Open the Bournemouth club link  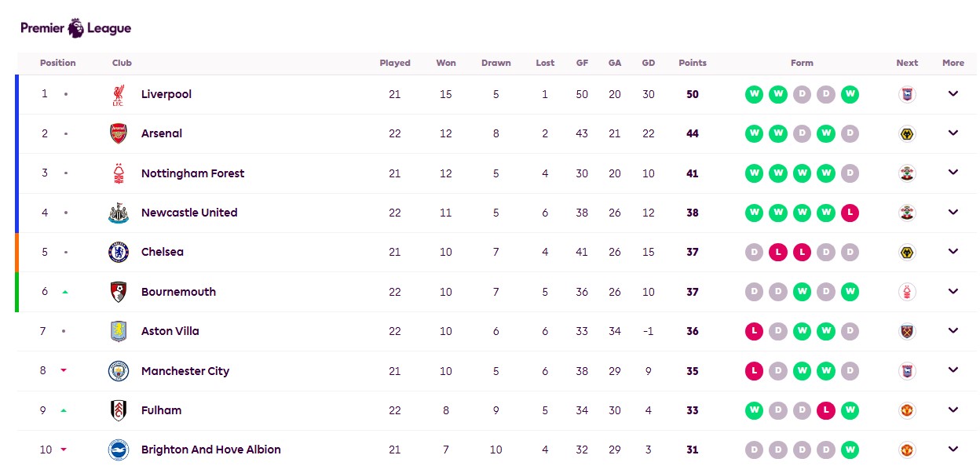pyautogui.click(x=178, y=292)
